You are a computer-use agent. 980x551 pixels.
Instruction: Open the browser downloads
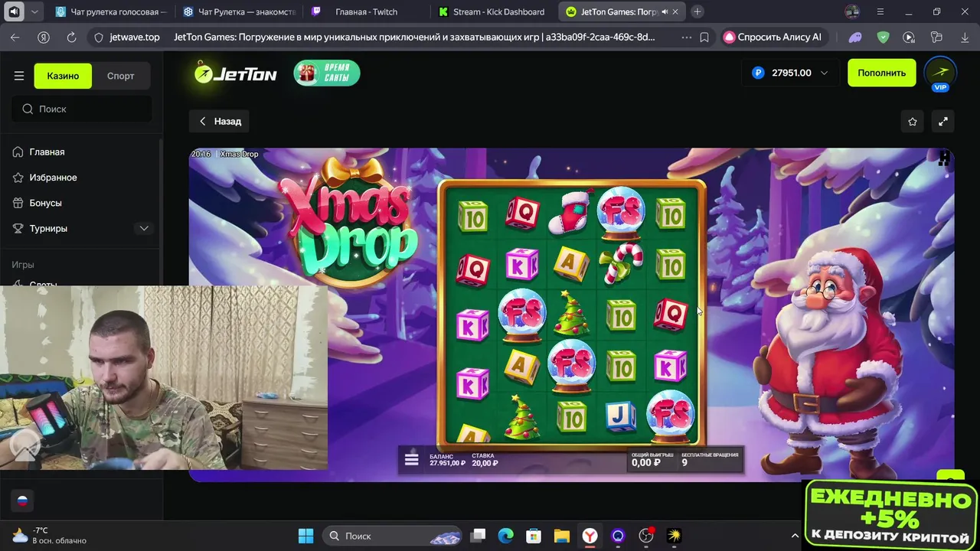(x=964, y=37)
